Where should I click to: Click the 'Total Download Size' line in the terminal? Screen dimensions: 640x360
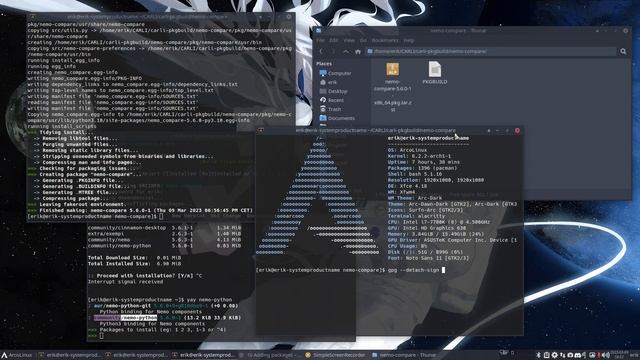134,258
